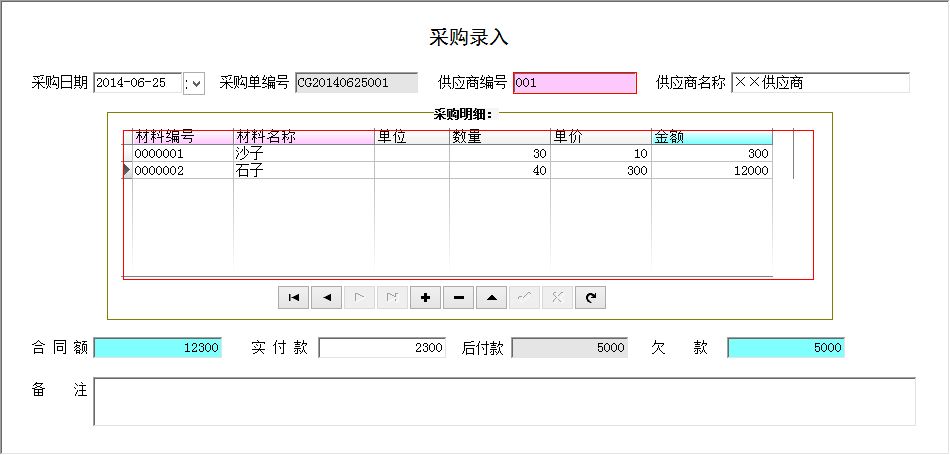Open the 采购日期 date dropdown
The width and height of the screenshot is (950, 455).
point(194,83)
